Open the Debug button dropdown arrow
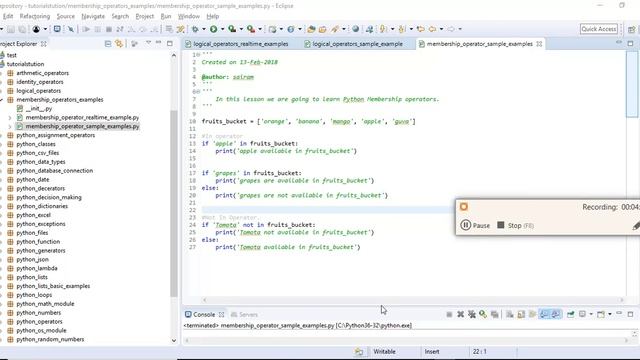The height and width of the screenshot is (360, 640). coord(204,29)
